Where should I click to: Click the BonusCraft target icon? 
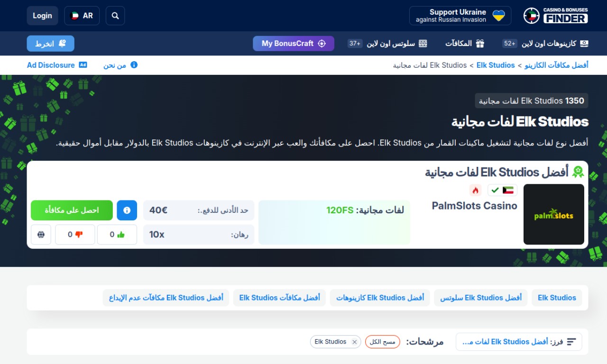click(x=322, y=44)
